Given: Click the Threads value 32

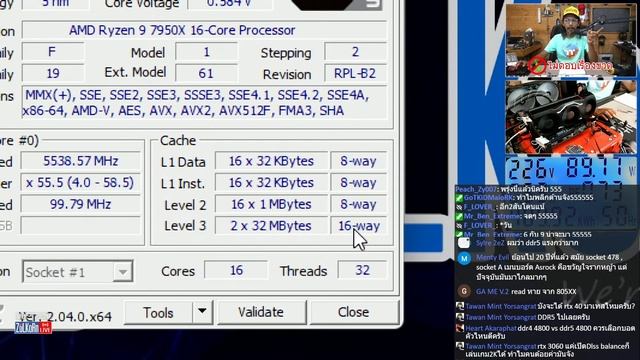Looking at the screenshot, I should 362,270.
